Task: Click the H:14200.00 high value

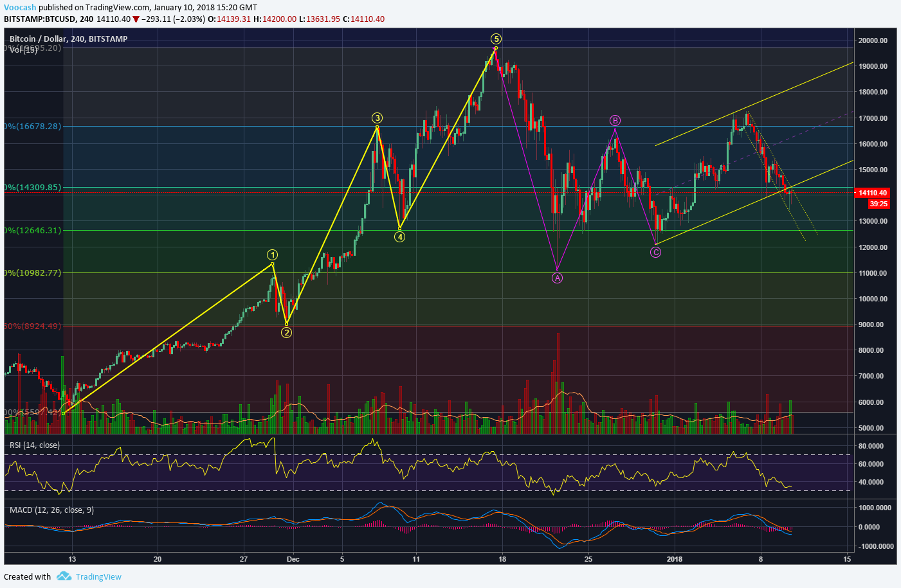Action: (x=275, y=19)
